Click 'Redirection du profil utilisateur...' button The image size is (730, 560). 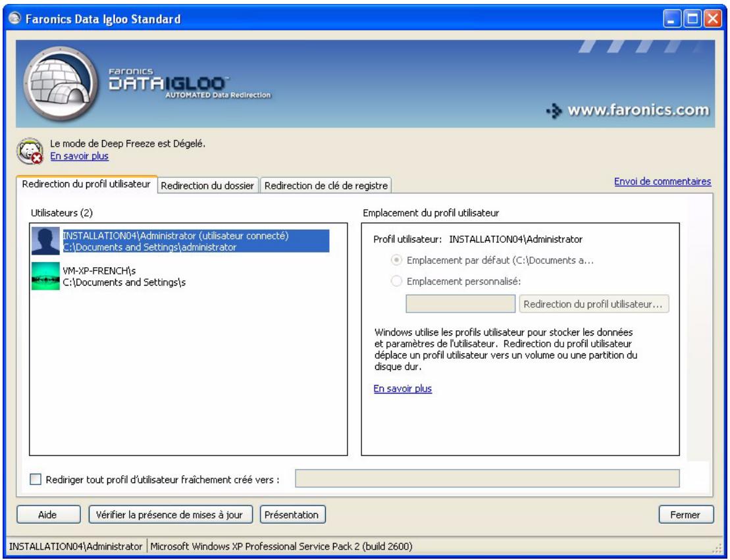594,304
